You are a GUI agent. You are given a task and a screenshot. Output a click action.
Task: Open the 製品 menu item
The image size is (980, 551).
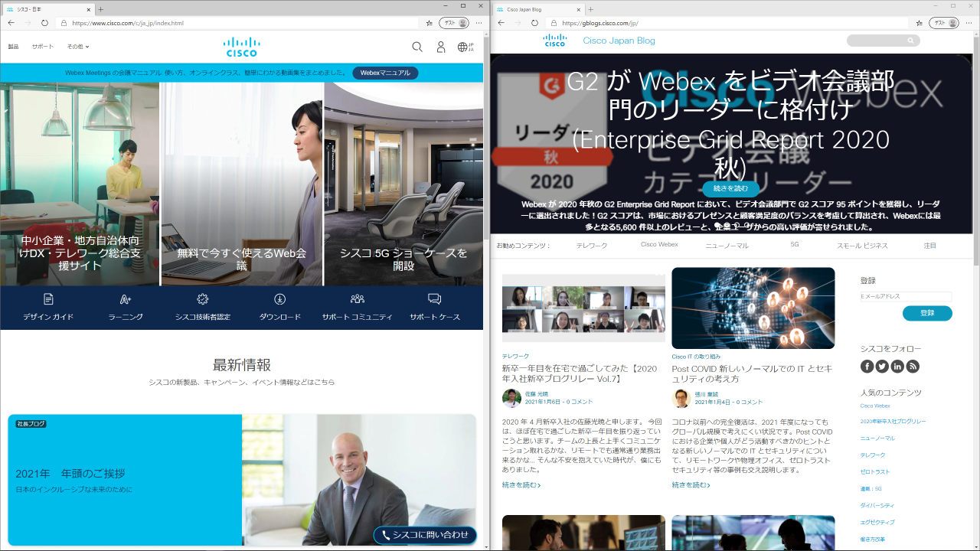click(14, 47)
